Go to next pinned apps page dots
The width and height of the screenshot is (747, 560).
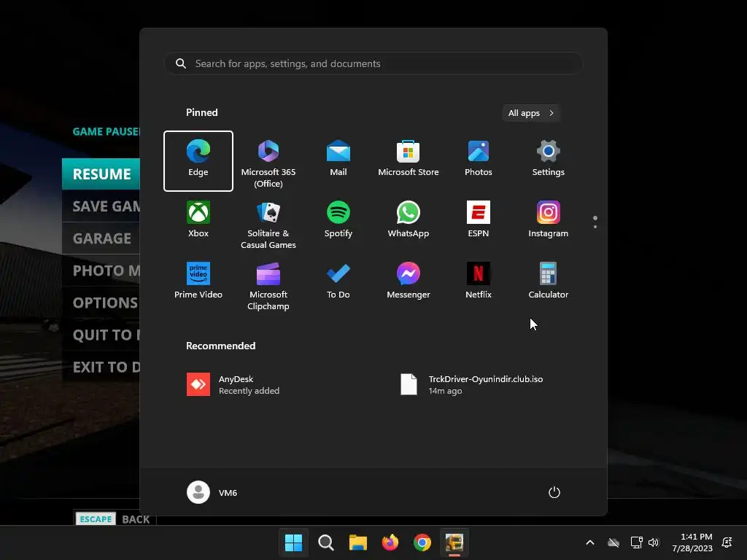[595, 222]
